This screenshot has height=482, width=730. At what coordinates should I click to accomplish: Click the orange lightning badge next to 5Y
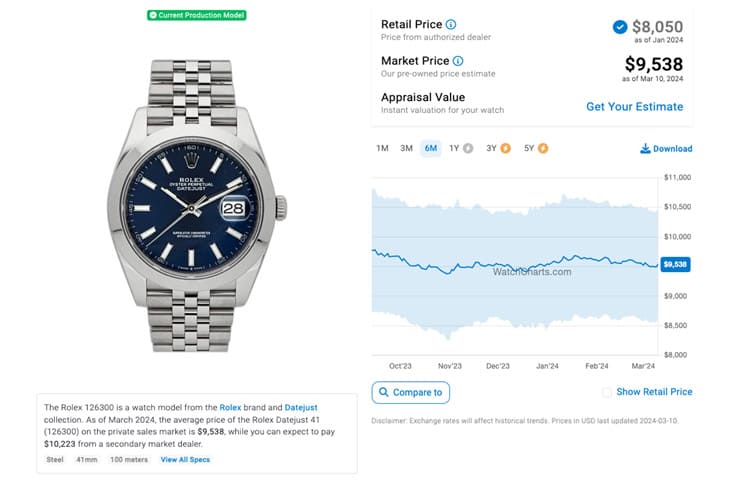click(x=543, y=148)
